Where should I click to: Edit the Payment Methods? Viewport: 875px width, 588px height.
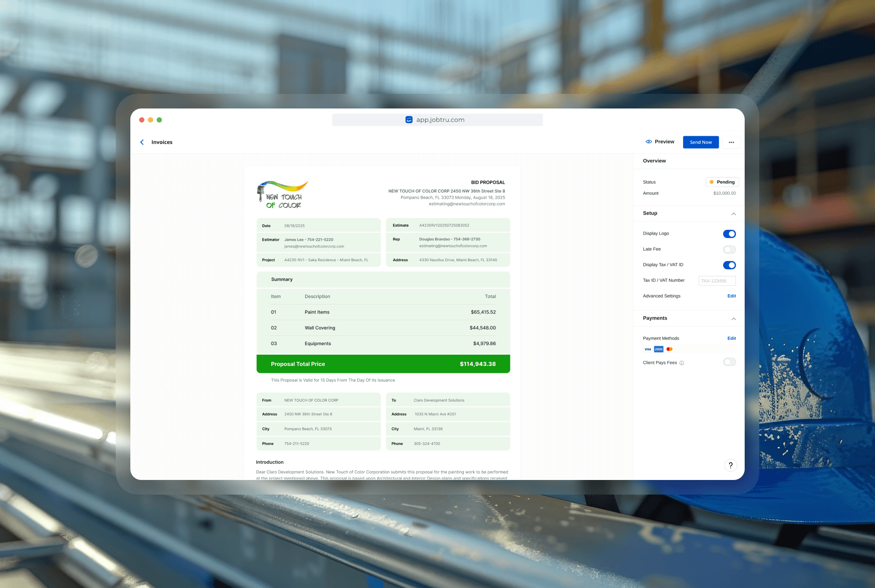tap(731, 339)
